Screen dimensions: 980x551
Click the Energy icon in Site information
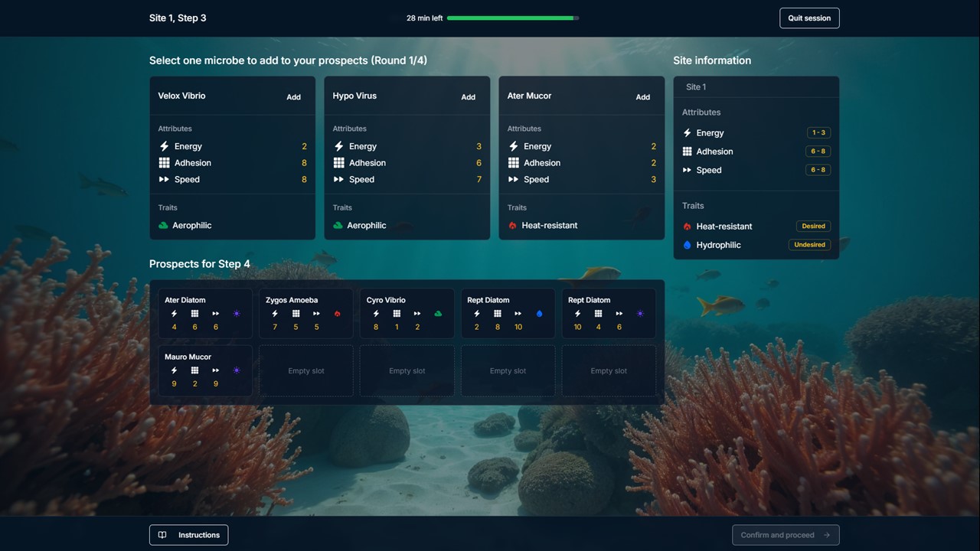(x=687, y=133)
